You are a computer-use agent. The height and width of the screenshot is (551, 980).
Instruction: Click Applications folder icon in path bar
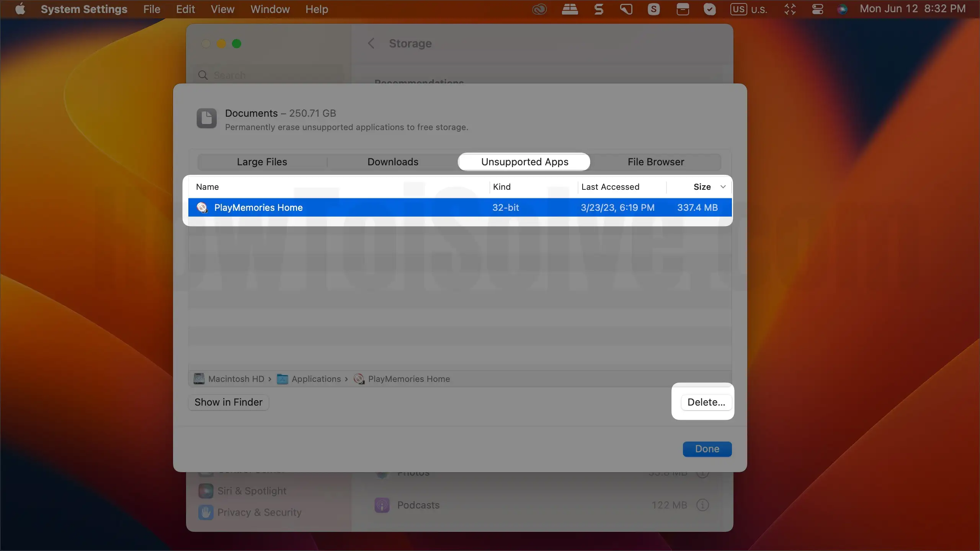click(283, 379)
